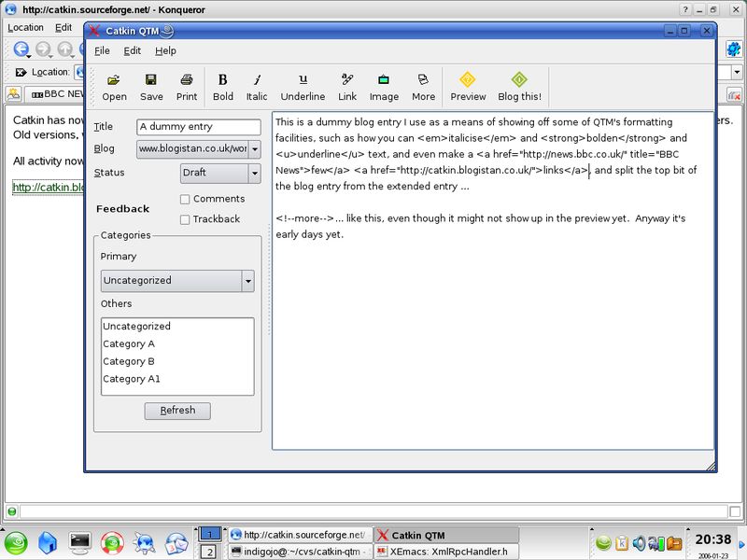Click the panel hide arrow beside the clock
Screen dimensions: 747x560
point(741,545)
